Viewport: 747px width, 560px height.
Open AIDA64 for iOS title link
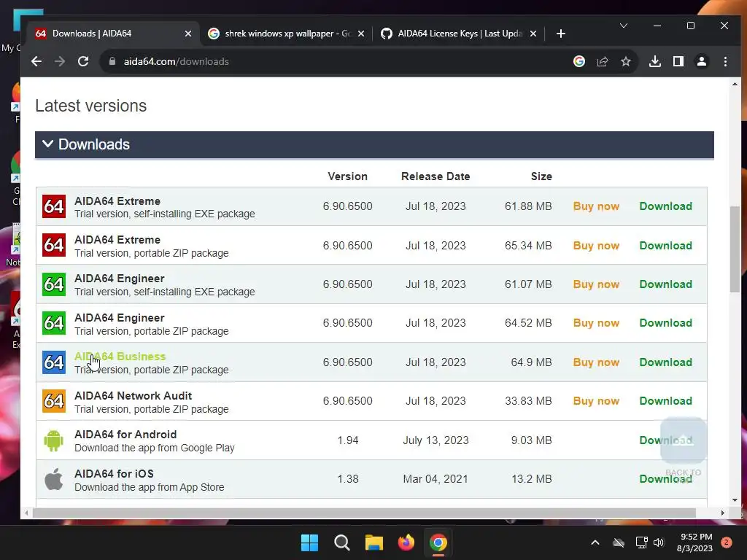click(x=114, y=474)
